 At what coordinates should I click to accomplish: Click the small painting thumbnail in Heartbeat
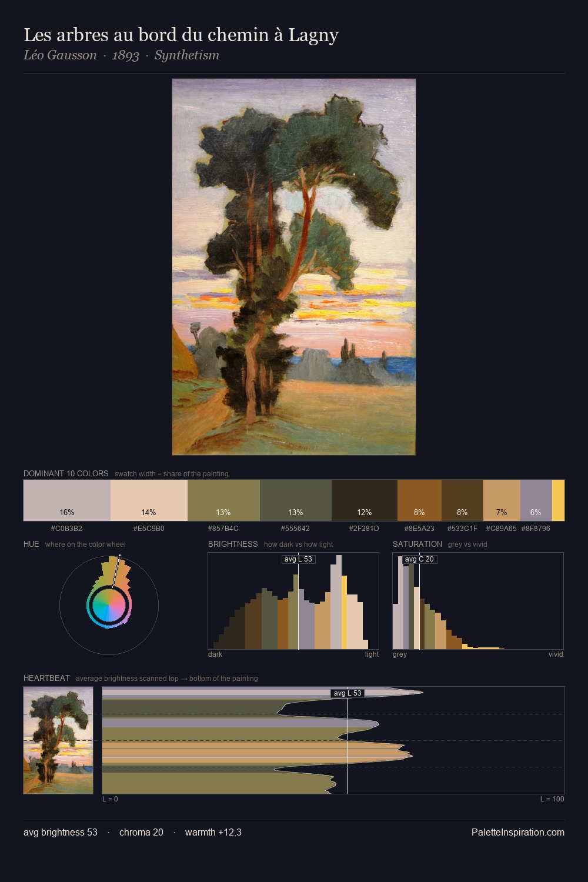(58, 740)
